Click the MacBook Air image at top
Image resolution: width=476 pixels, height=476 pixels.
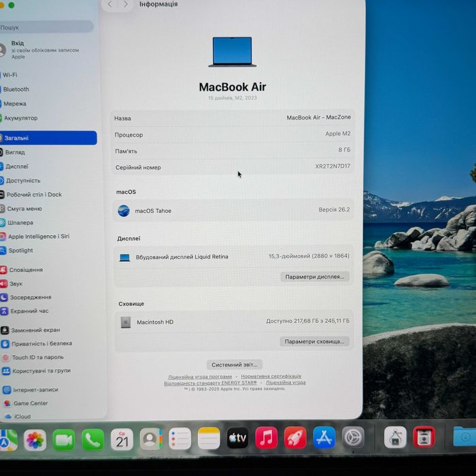point(233,52)
